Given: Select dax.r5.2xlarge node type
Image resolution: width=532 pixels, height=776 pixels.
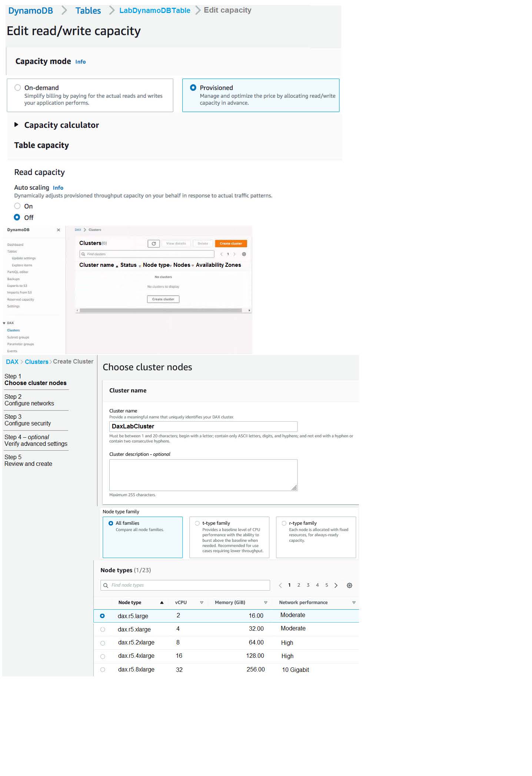Looking at the screenshot, I should pos(103,643).
